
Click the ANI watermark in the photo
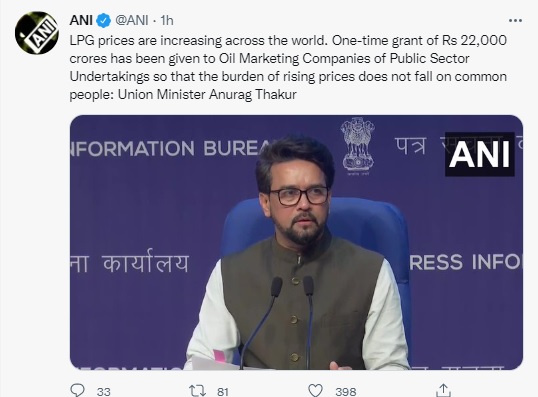[x=479, y=154]
